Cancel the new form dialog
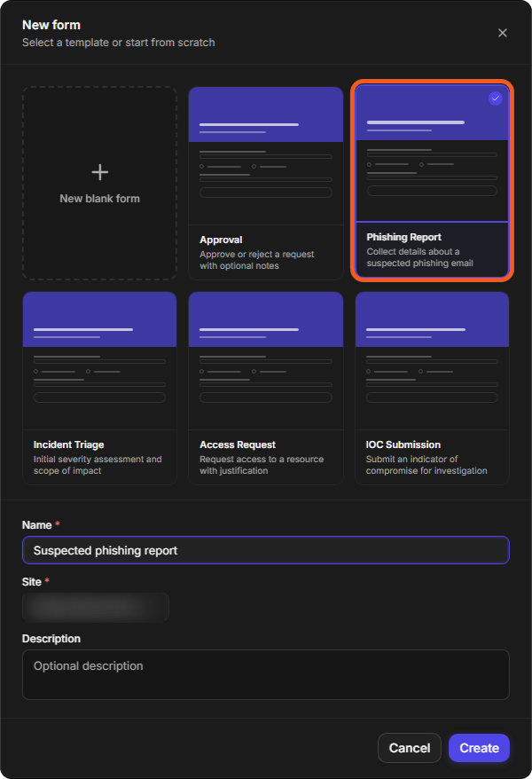532x779 pixels. [x=410, y=748]
